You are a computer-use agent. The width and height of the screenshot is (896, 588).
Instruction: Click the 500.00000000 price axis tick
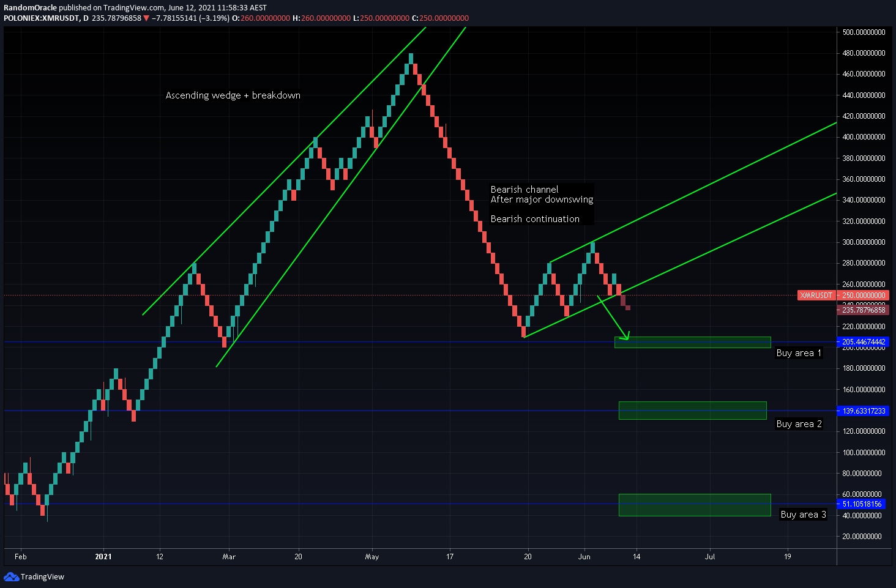tap(864, 32)
